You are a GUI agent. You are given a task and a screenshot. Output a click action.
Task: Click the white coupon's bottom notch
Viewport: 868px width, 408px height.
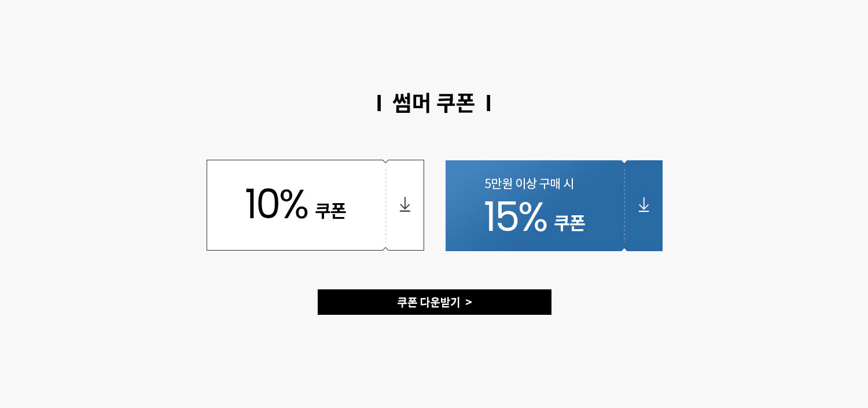(386, 249)
